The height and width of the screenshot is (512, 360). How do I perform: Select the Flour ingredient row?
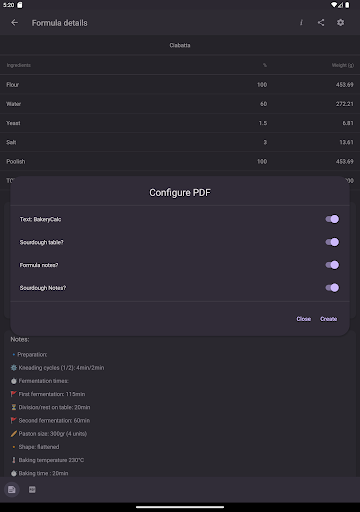click(x=180, y=85)
